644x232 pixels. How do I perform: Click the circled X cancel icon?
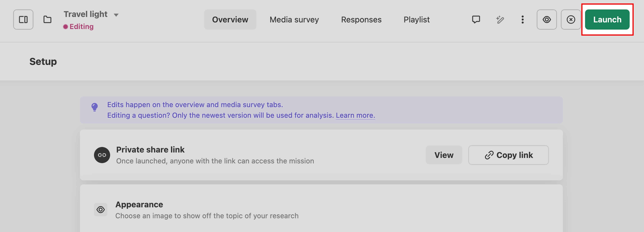(x=571, y=20)
